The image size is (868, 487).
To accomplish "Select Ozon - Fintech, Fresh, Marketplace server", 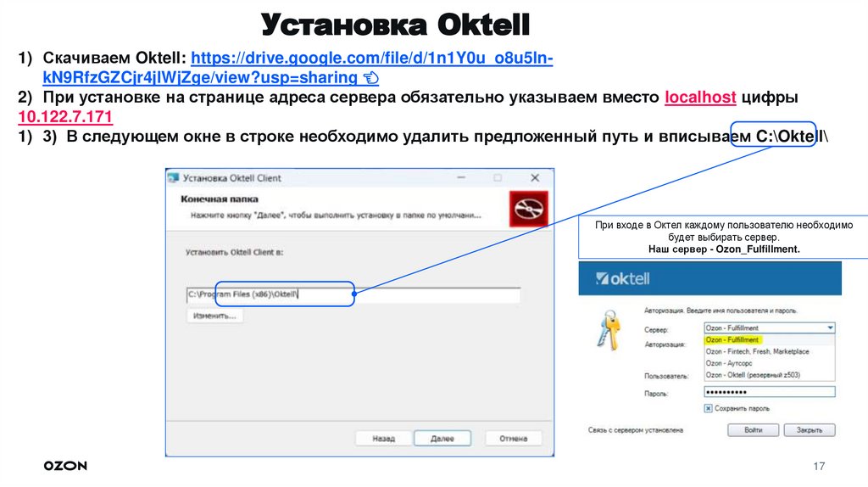I will (x=757, y=351).
